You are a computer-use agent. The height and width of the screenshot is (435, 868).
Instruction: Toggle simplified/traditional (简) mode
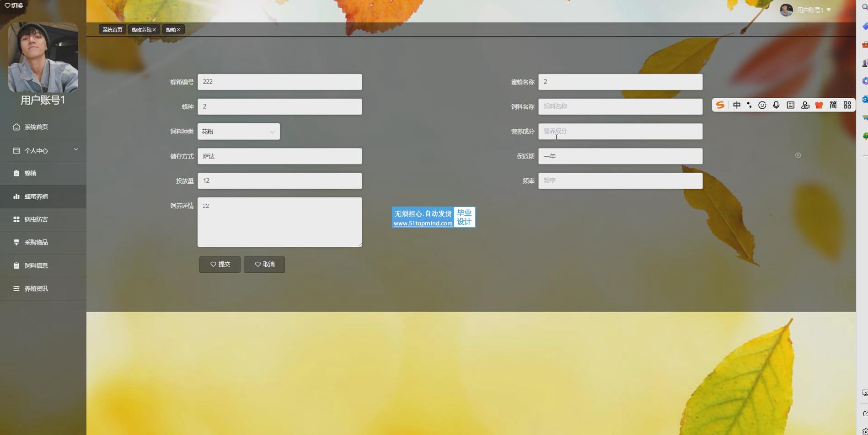coord(833,105)
